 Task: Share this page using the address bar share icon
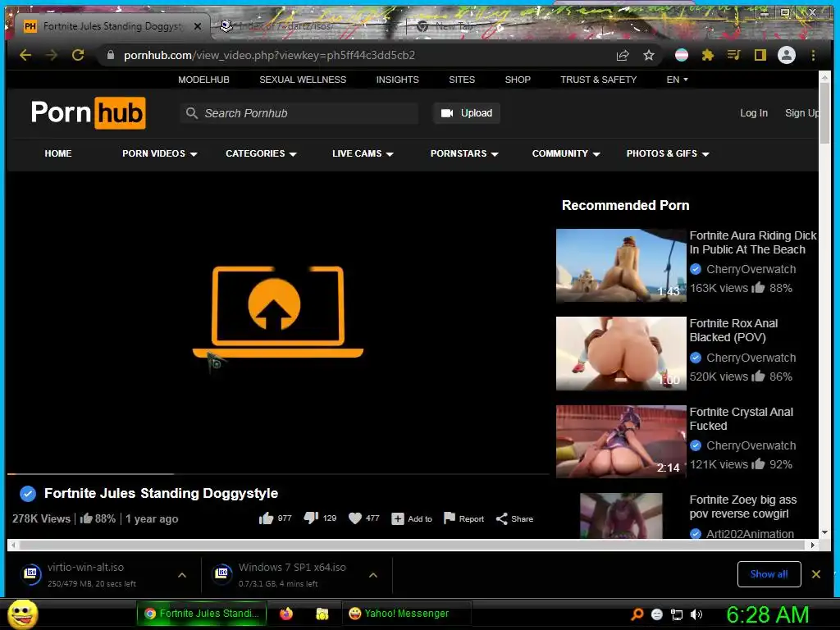click(x=623, y=55)
